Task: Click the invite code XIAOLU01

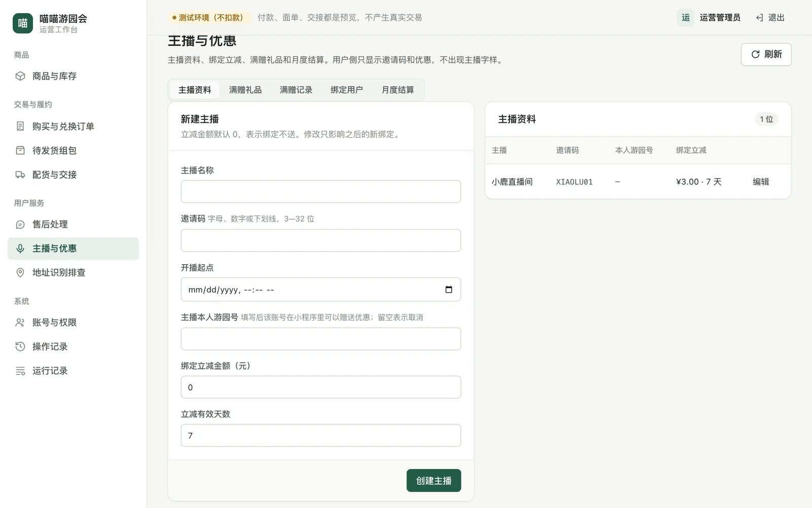Action: pos(574,182)
